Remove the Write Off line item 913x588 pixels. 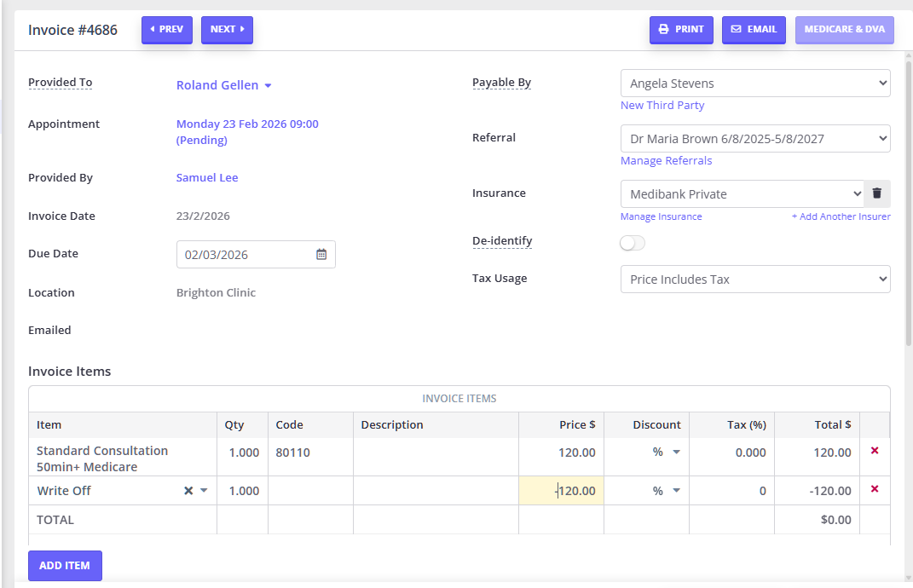coord(874,489)
